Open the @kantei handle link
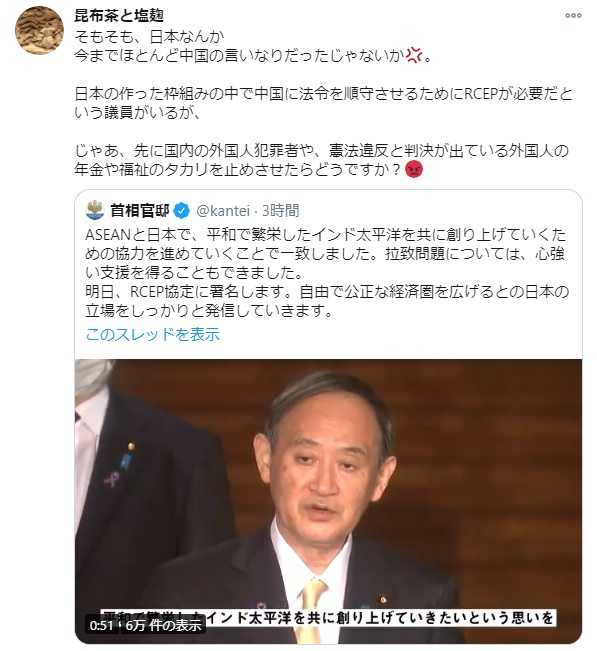This screenshot has height=651, width=597. coord(223,211)
